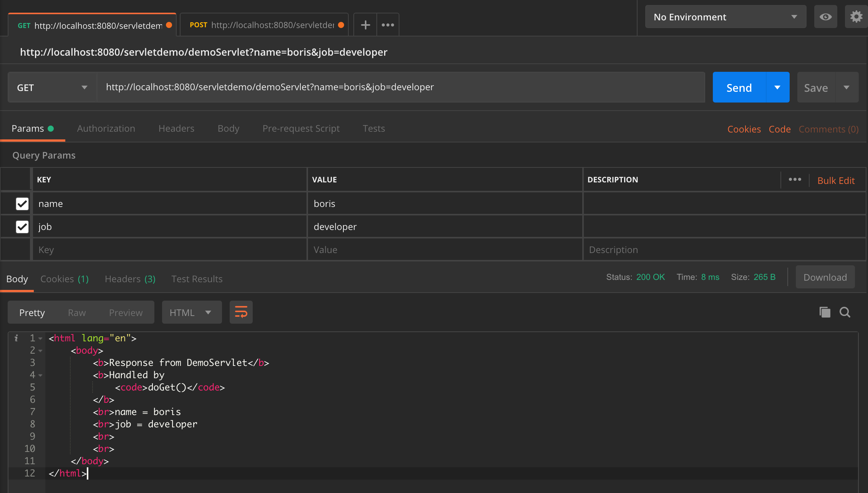Search the response with magnifier icon

[x=845, y=312]
